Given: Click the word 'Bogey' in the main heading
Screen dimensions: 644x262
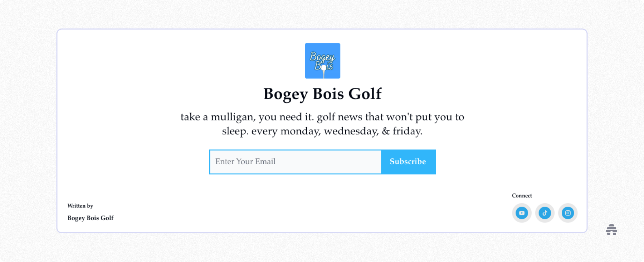Looking at the screenshot, I should click(286, 94).
